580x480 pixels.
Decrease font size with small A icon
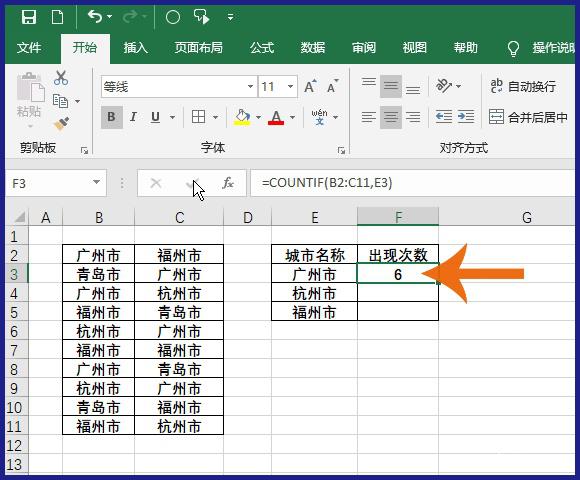(x=332, y=87)
